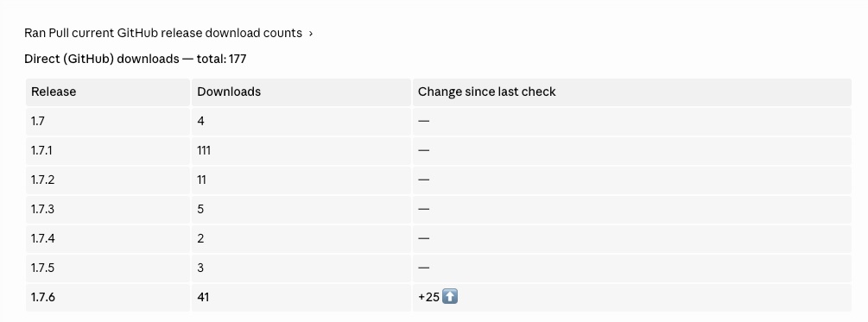The image size is (868, 322).
Task: Select release 1.7.5 cell
Action: pyautogui.click(x=108, y=268)
